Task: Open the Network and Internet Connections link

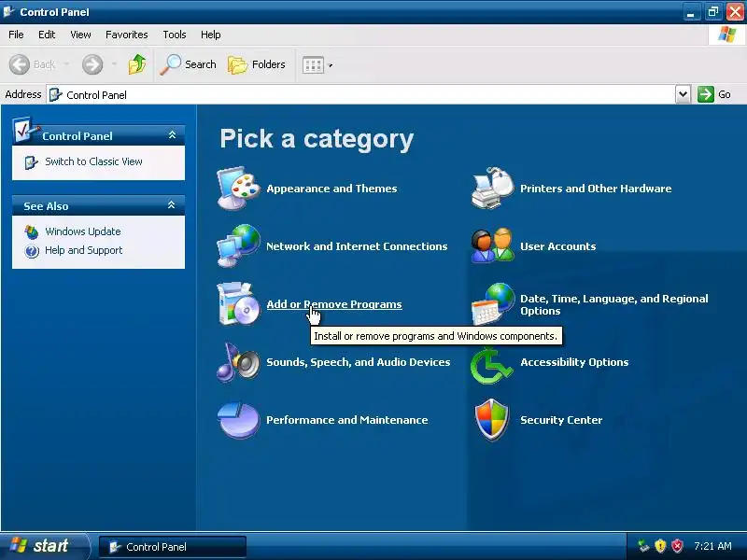Action: tap(357, 246)
